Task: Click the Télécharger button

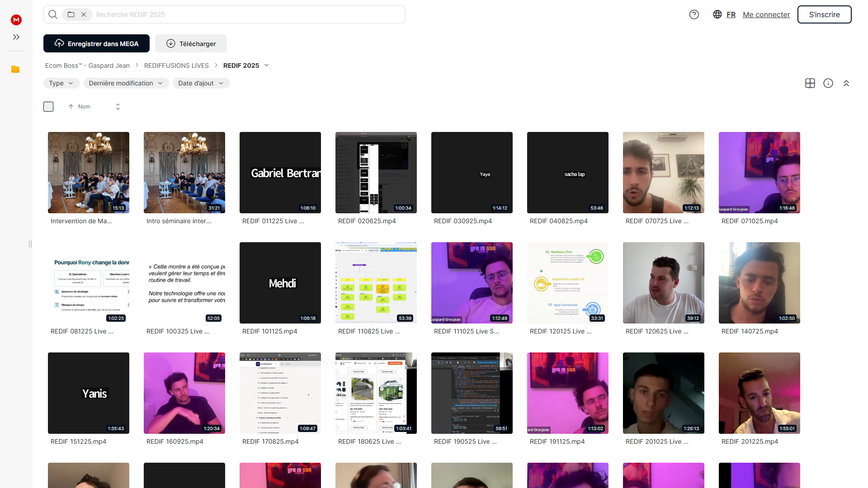Action: click(191, 43)
